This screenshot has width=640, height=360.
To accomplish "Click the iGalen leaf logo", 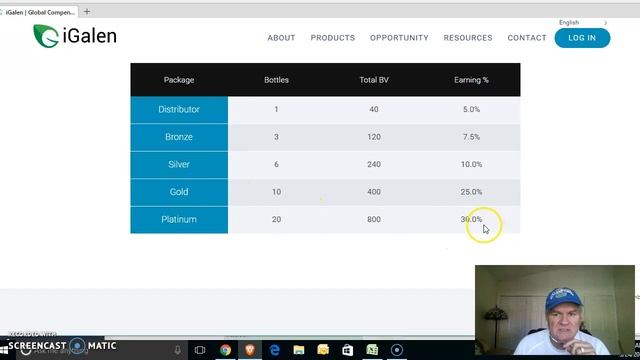I will [x=46, y=36].
